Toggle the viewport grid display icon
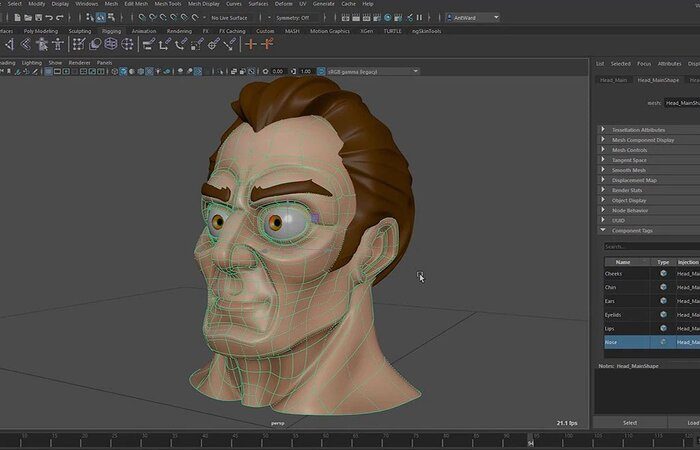The image size is (700, 450). [x=48, y=71]
